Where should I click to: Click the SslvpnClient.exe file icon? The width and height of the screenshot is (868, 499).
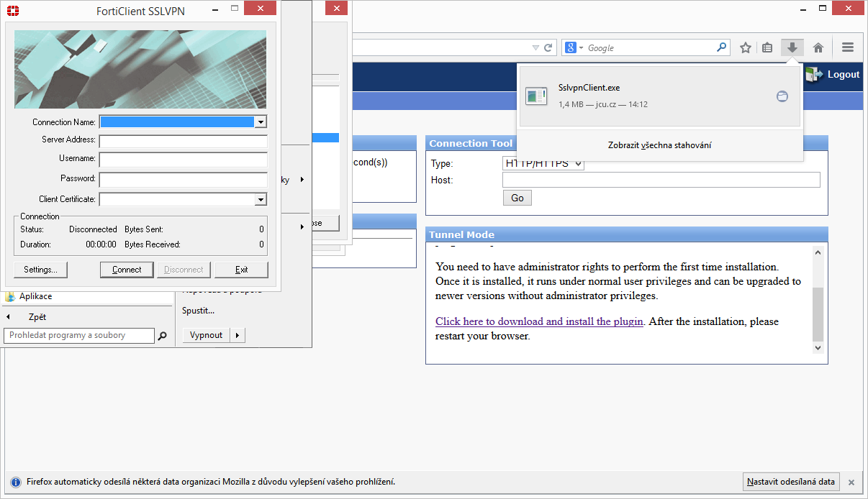tap(536, 96)
